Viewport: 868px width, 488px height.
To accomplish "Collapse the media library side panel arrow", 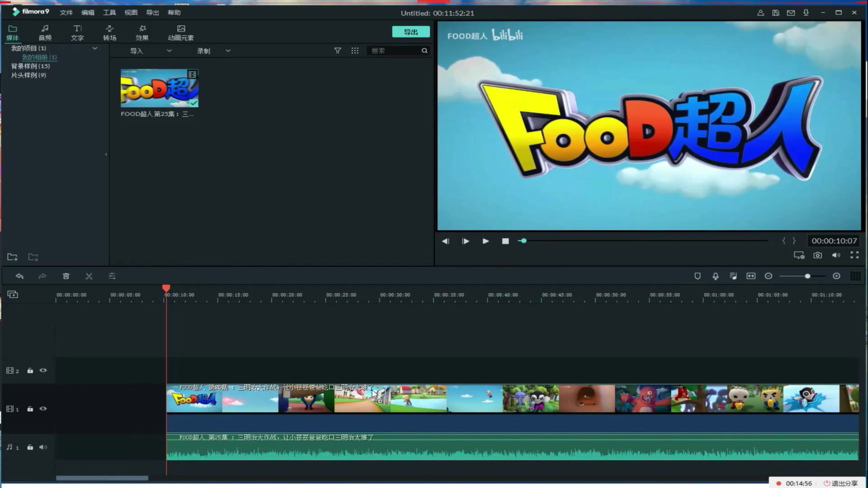I will click(x=106, y=155).
